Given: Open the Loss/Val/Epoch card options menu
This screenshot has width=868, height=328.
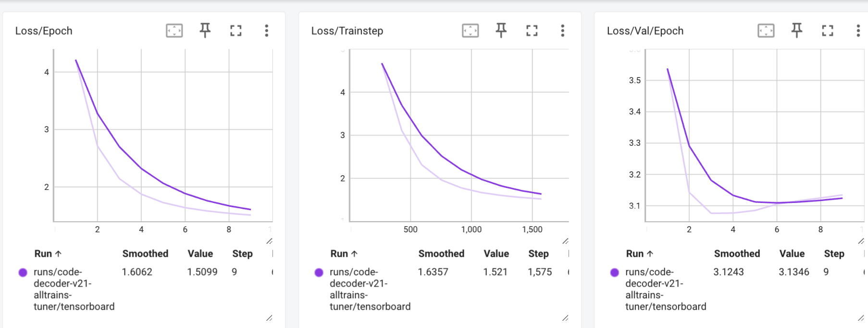Looking at the screenshot, I should pyautogui.click(x=858, y=31).
